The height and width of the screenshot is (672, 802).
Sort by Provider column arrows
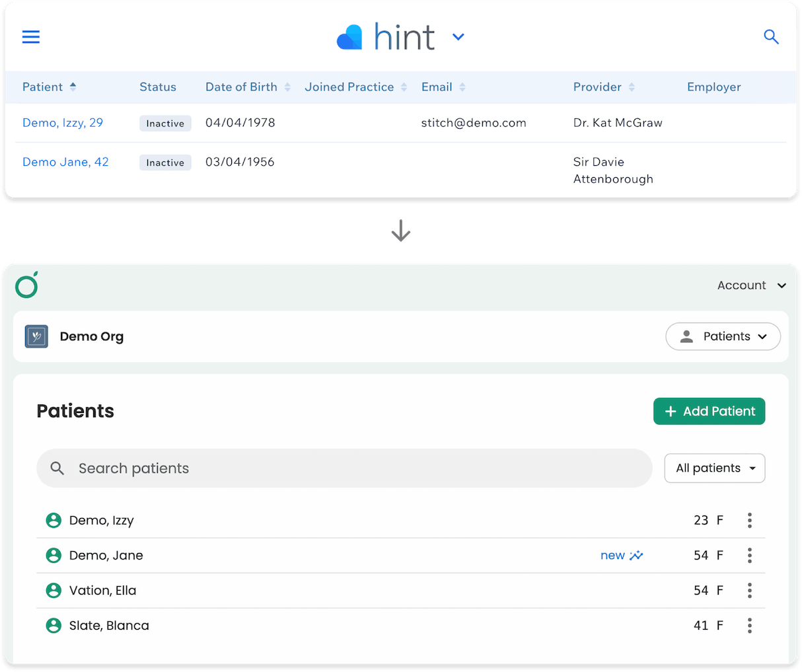632,87
